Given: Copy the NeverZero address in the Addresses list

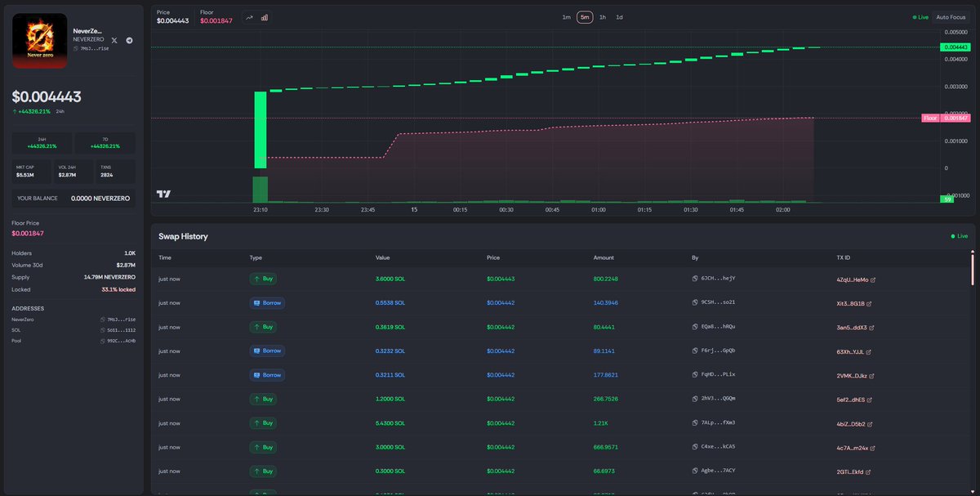Looking at the screenshot, I should click(101, 319).
